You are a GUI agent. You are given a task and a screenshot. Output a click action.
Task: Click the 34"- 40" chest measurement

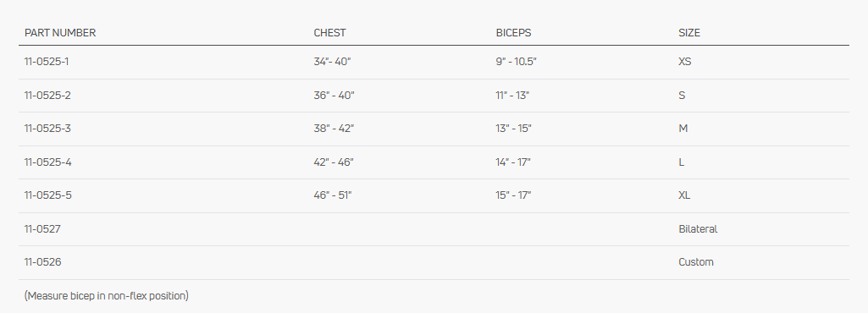pyautogui.click(x=332, y=62)
